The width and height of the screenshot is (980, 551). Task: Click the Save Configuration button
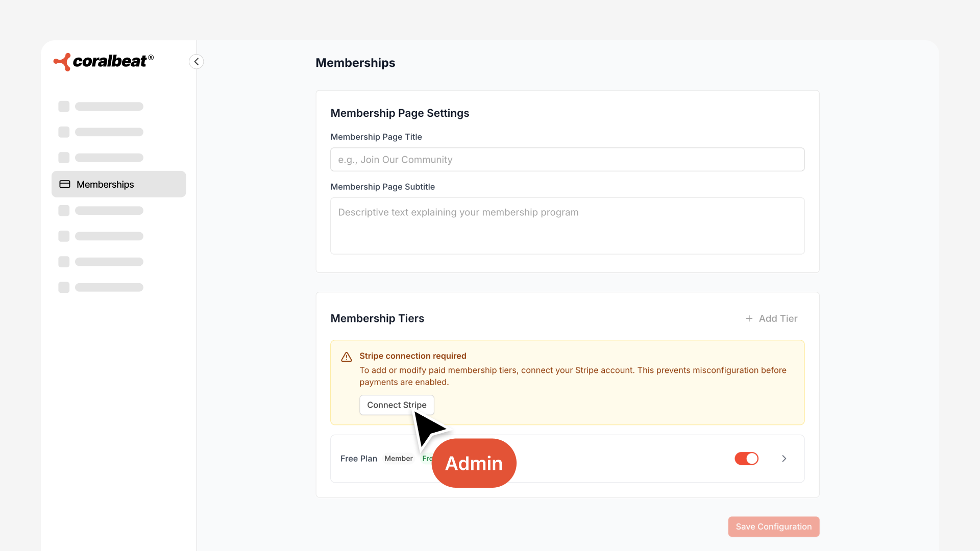773,527
